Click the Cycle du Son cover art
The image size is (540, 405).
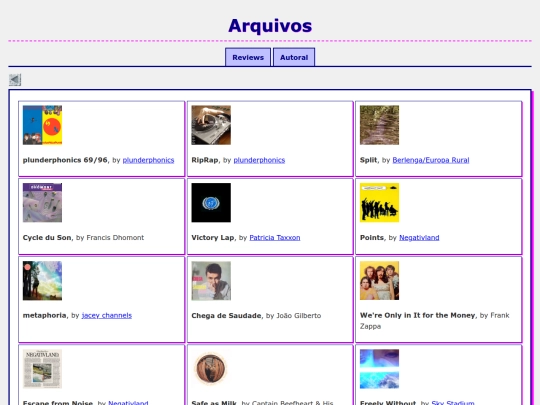(42, 202)
